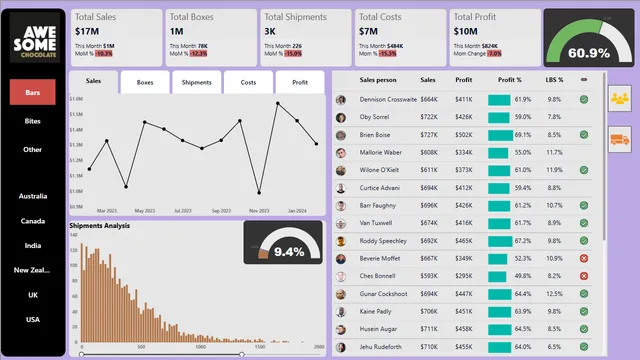Filter by UK
Image resolution: width=640 pixels, height=360 pixels.
(x=33, y=295)
